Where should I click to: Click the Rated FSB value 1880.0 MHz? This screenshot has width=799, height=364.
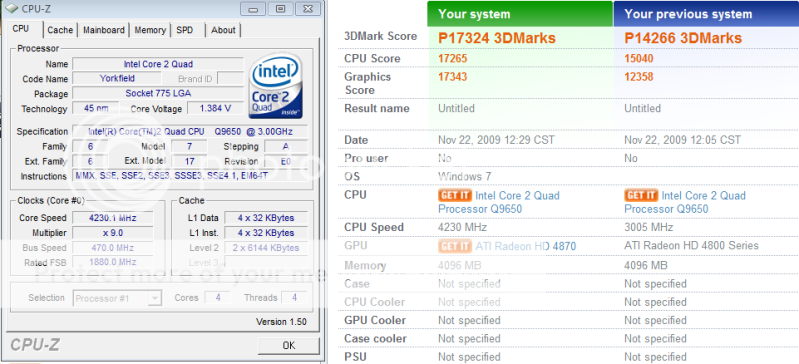pos(113,263)
